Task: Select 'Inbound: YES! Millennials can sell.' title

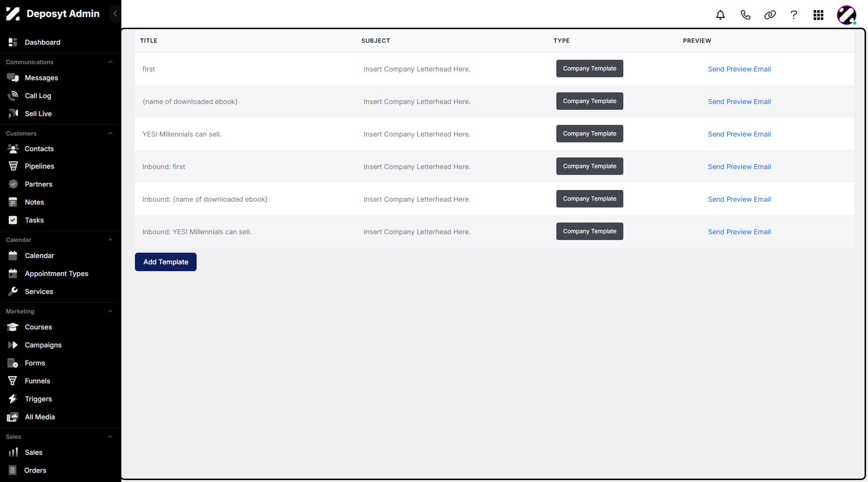Action: pos(197,232)
